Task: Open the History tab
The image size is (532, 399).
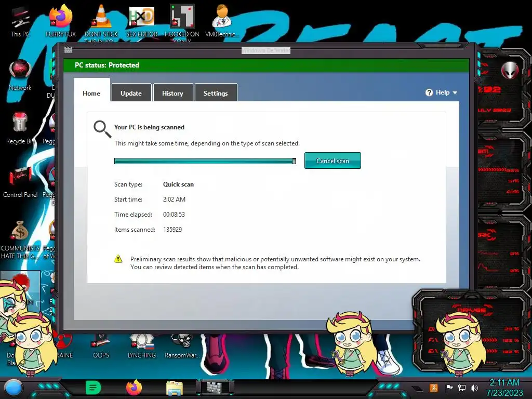Action: click(x=172, y=93)
